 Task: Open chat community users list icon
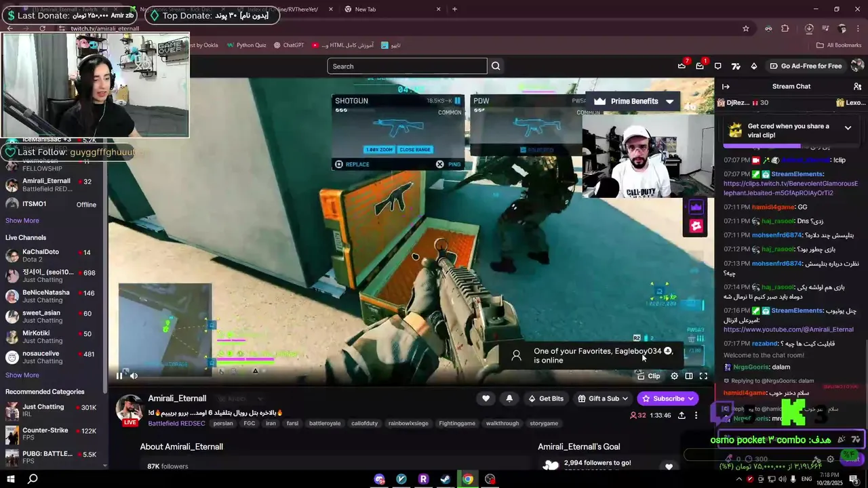tap(857, 86)
